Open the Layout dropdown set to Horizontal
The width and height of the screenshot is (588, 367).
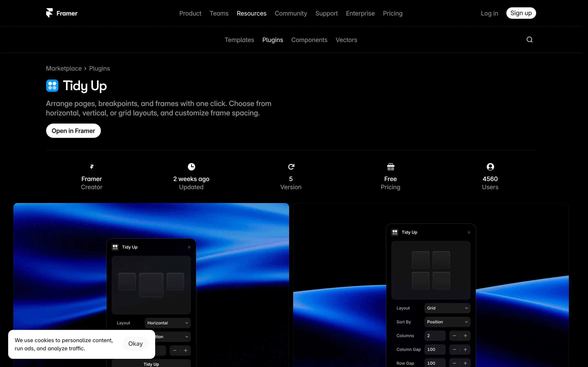coord(167,323)
